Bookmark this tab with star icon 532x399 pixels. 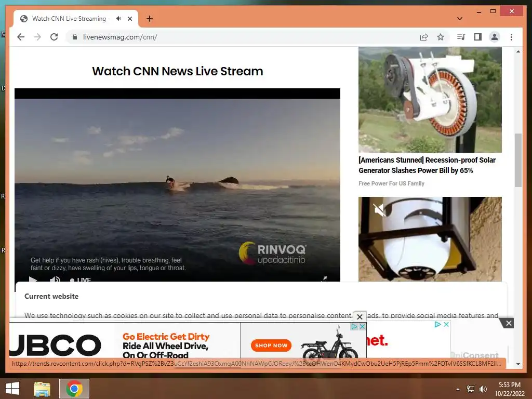point(441,37)
